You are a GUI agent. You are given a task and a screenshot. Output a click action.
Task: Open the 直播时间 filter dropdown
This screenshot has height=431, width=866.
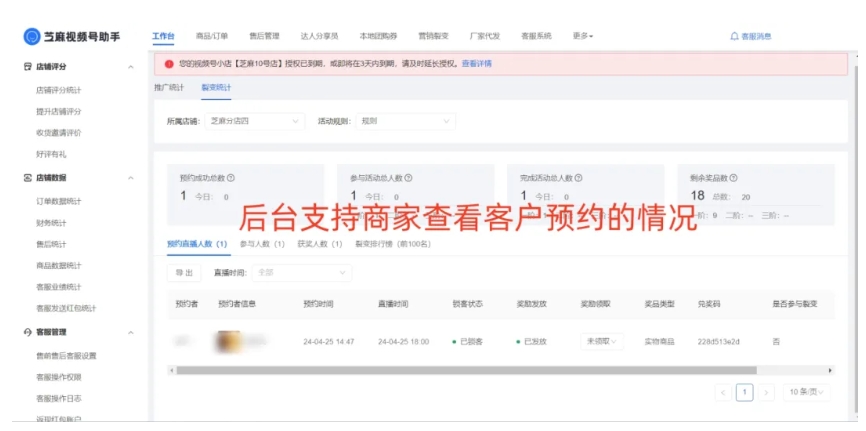pyautogui.click(x=302, y=272)
